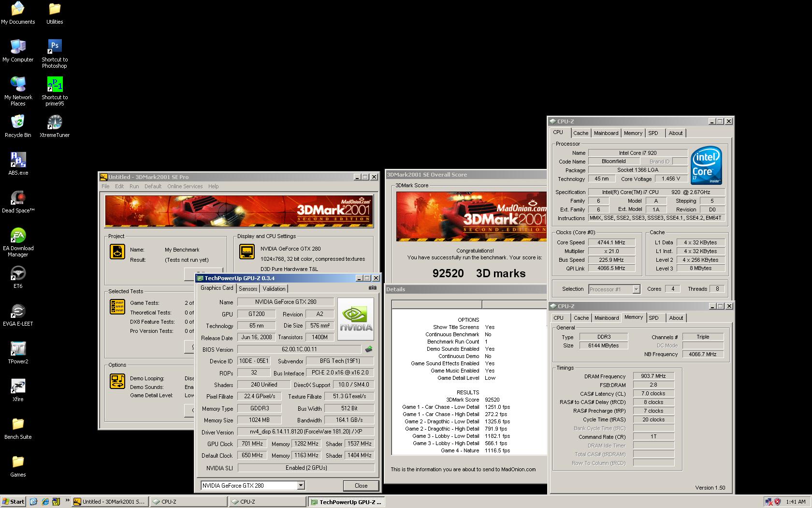The height and width of the screenshot is (508, 812).
Task: Select the XtremeTuner desktop icon
Action: tap(55, 126)
